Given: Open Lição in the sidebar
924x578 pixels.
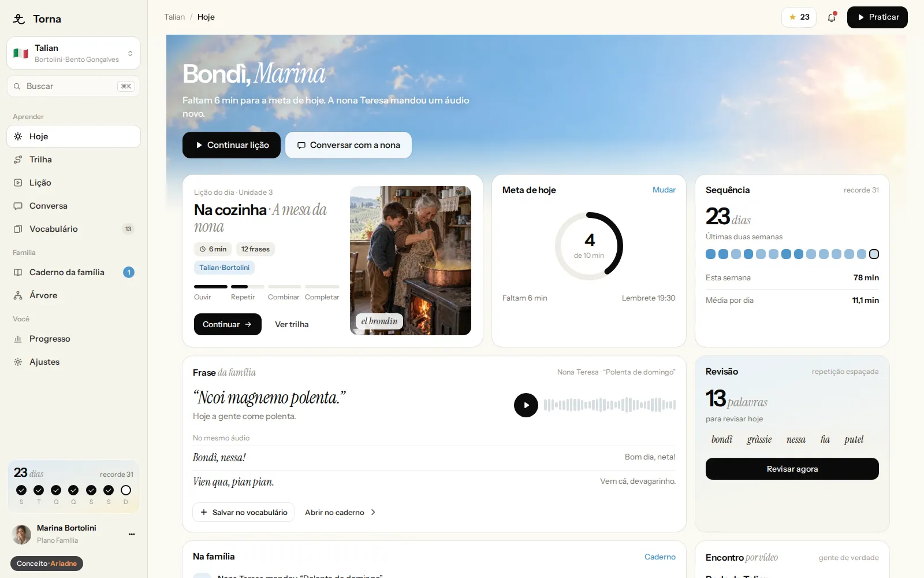Looking at the screenshot, I should click(x=73, y=183).
